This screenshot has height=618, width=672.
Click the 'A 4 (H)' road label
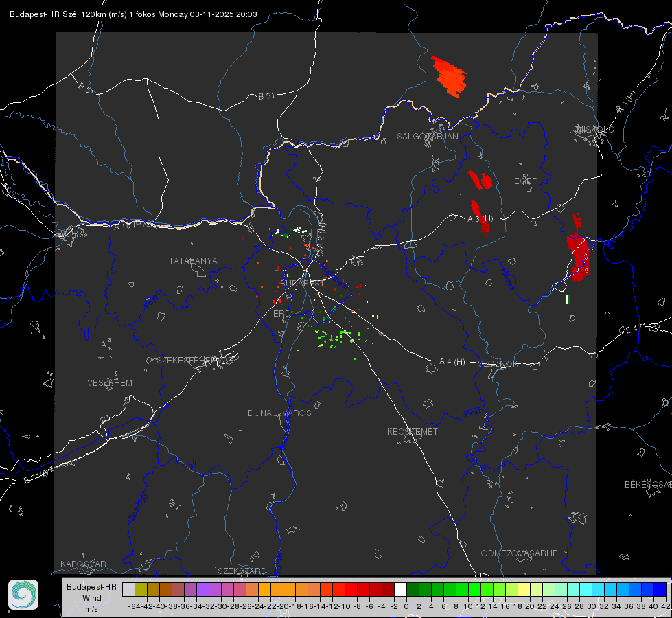pos(452,362)
